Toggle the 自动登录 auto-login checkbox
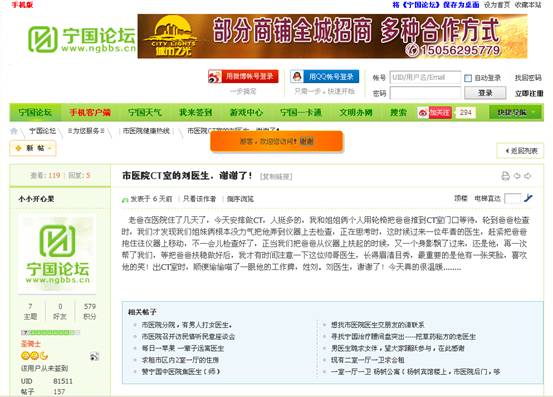The height and width of the screenshot is (397, 553). point(468,78)
